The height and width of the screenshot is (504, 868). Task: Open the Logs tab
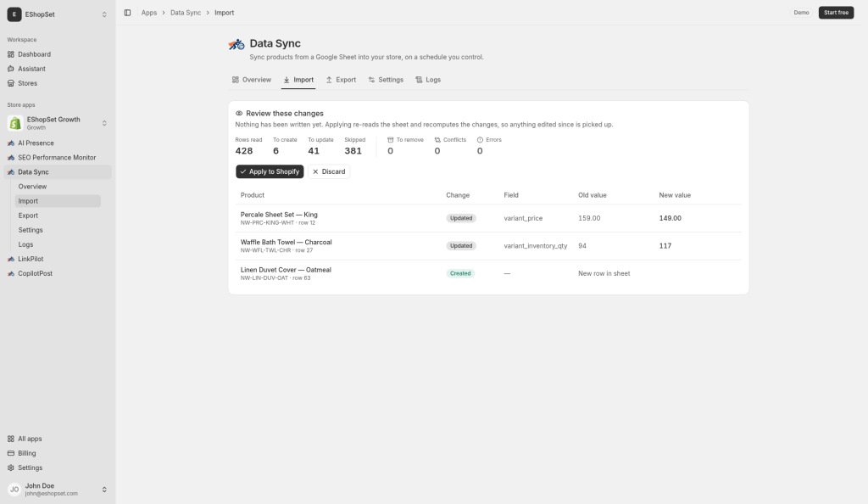point(428,80)
